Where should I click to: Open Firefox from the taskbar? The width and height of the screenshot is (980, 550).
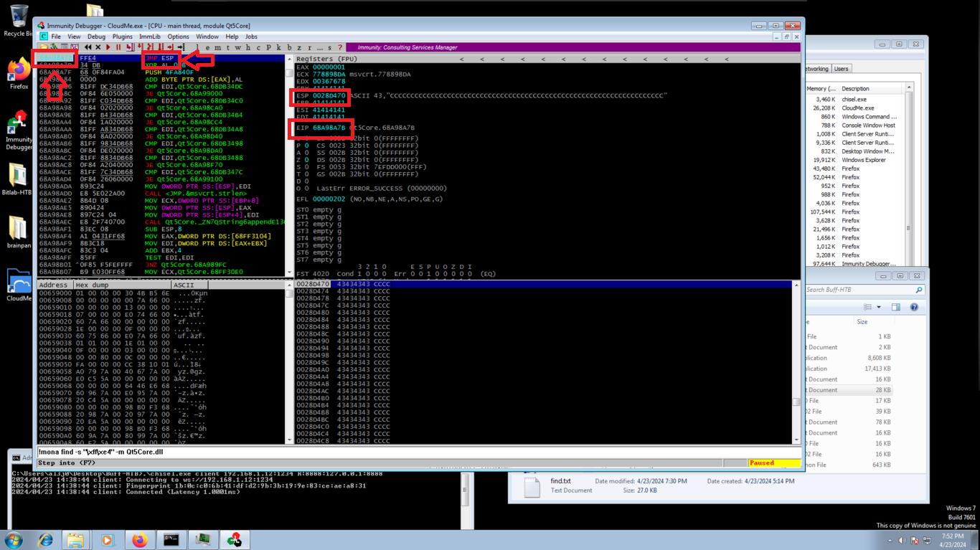click(140, 539)
